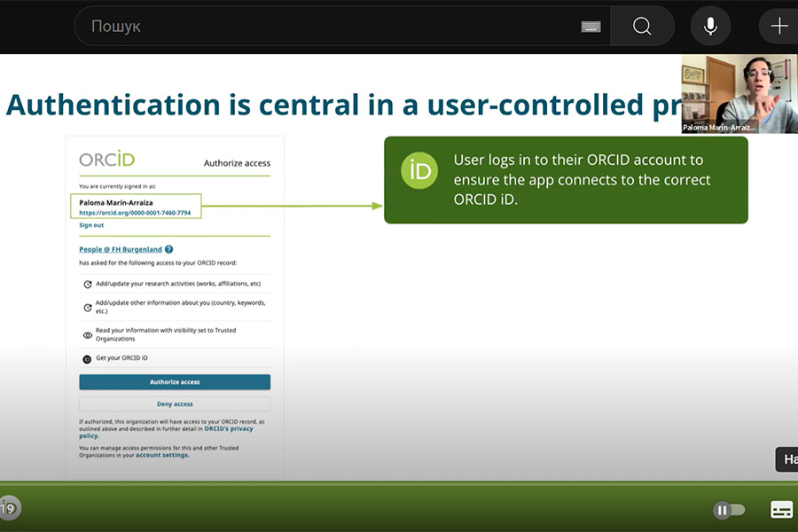Open the on-screen keyboard icon in search bar
The width and height of the screenshot is (798, 532).
pyautogui.click(x=591, y=27)
